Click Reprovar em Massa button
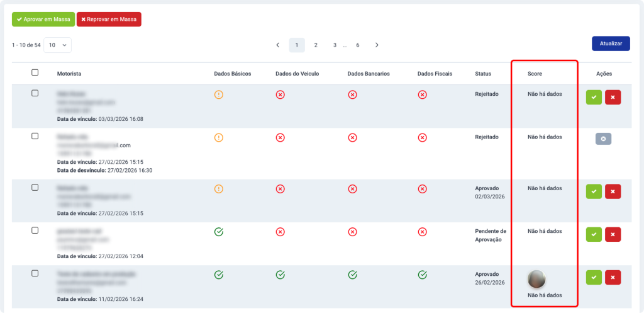644x313 pixels. point(109,20)
